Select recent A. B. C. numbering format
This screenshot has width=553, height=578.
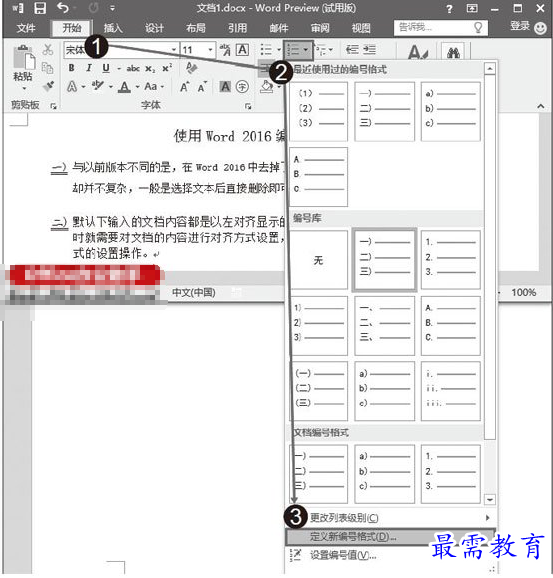[319, 177]
